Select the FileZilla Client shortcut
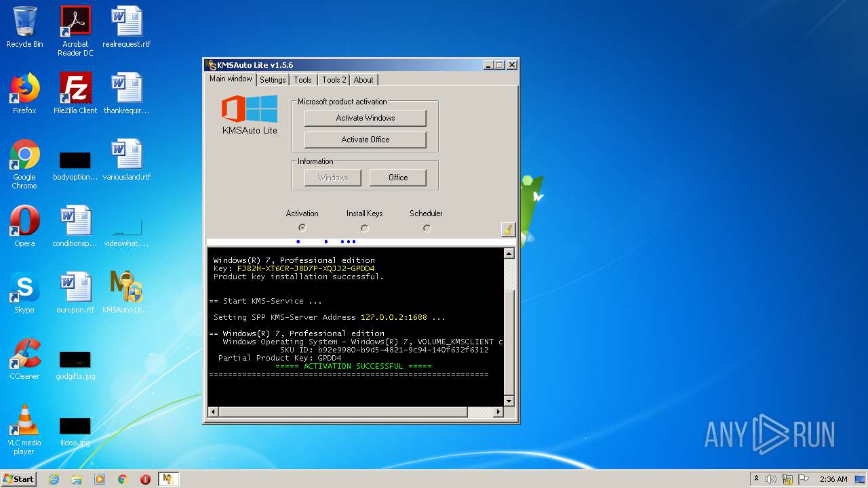This screenshot has width=868, height=488. point(75,94)
